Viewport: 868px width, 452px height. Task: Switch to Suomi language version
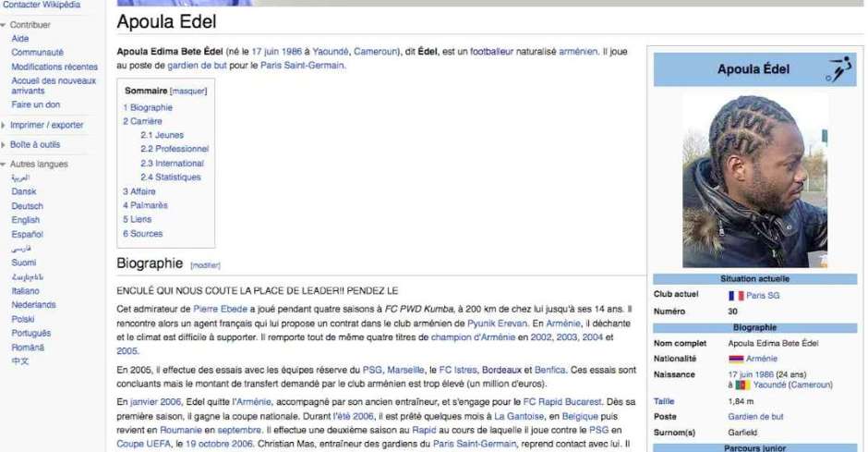(x=24, y=263)
